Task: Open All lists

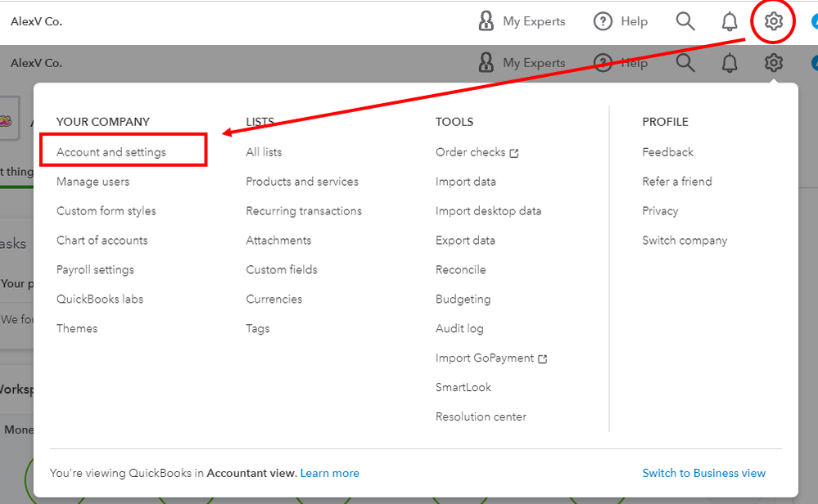Action: 264,152
